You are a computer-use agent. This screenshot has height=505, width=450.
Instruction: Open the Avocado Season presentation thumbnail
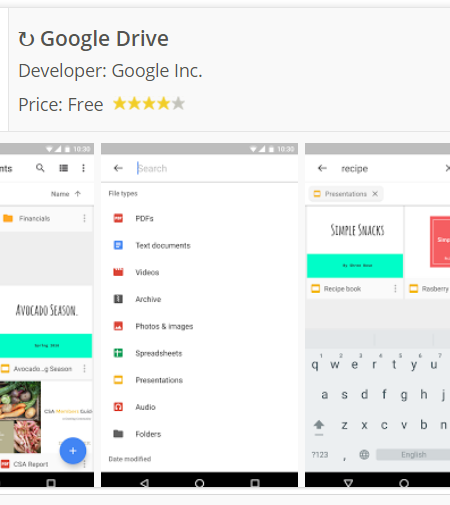[x=46, y=322]
